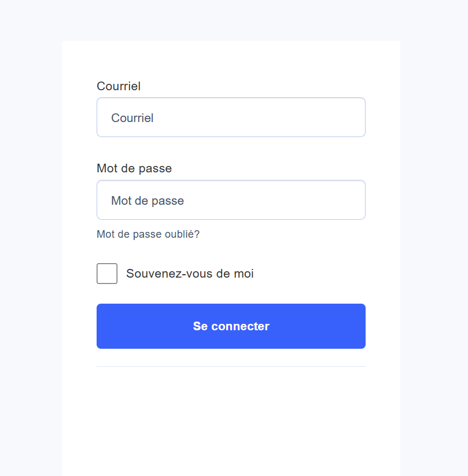Activate the blue Se connecter button
468x476 pixels.
point(231,326)
